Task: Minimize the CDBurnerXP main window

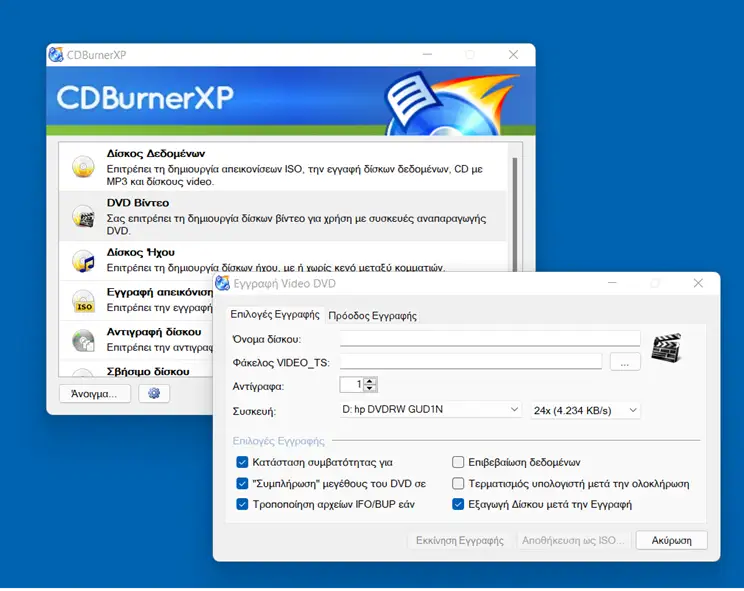Action: 427,55
